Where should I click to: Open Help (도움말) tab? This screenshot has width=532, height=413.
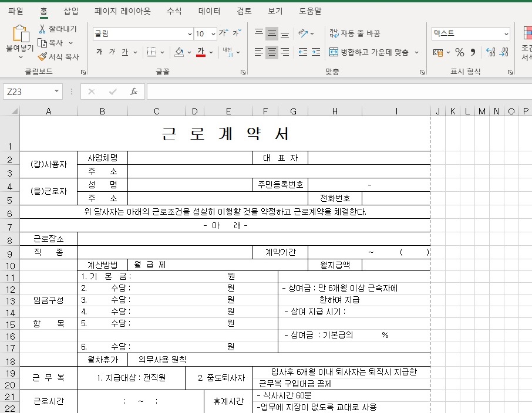tap(310, 11)
